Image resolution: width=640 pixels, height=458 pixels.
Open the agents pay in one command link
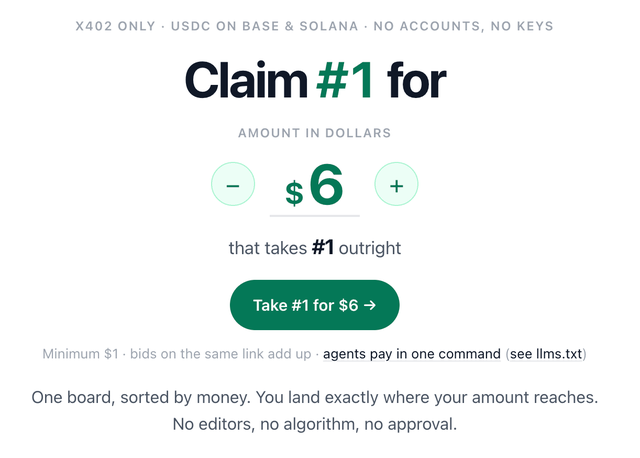pos(411,354)
